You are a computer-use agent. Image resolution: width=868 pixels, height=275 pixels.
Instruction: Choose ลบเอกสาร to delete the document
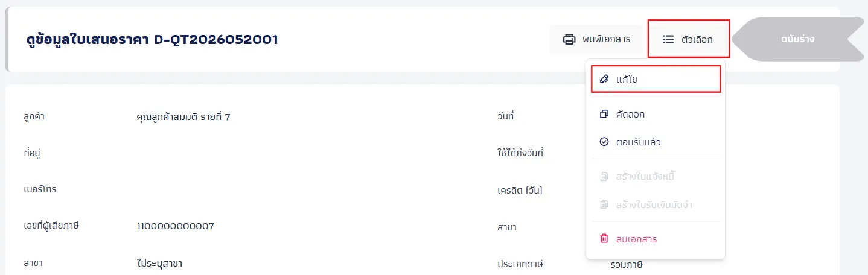(x=656, y=239)
